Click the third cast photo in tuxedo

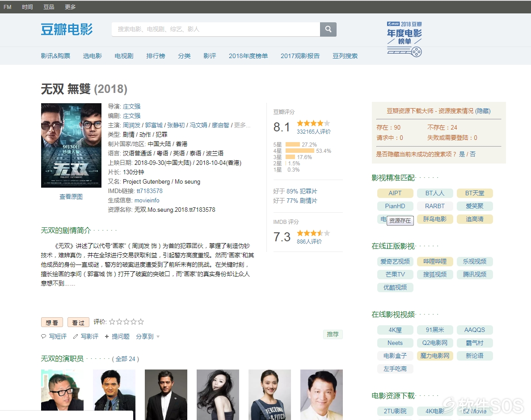point(166,395)
